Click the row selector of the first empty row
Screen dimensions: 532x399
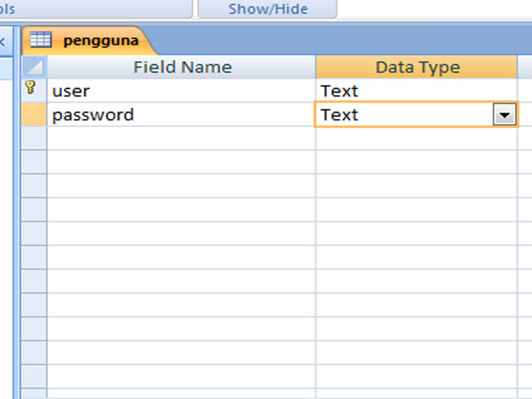coord(34,138)
